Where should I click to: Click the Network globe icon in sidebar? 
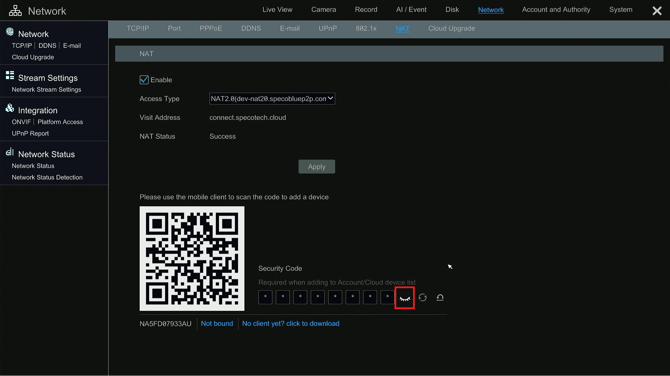pyautogui.click(x=10, y=32)
